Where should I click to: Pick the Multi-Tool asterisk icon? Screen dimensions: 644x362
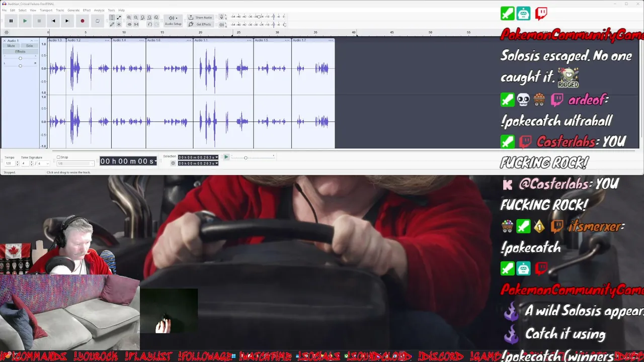[x=119, y=24]
